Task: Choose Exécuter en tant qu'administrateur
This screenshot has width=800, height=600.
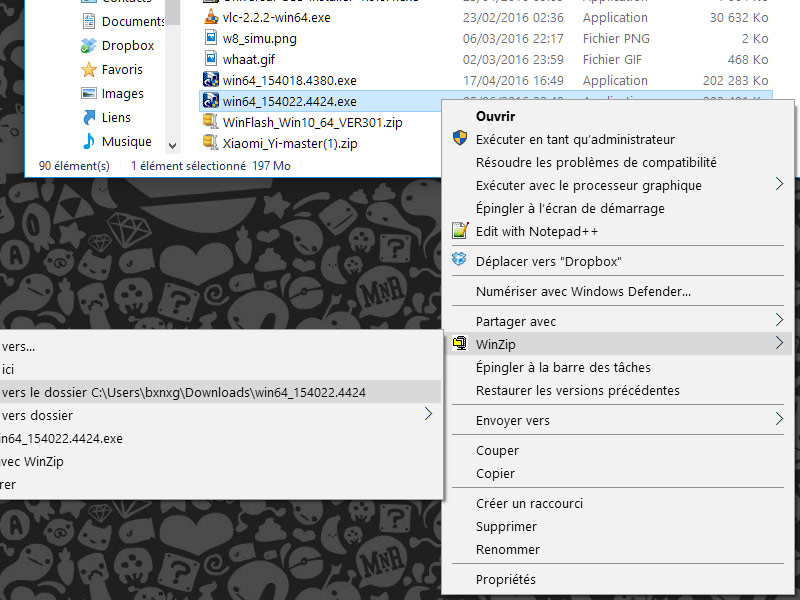Action: click(x=575, y=139)
